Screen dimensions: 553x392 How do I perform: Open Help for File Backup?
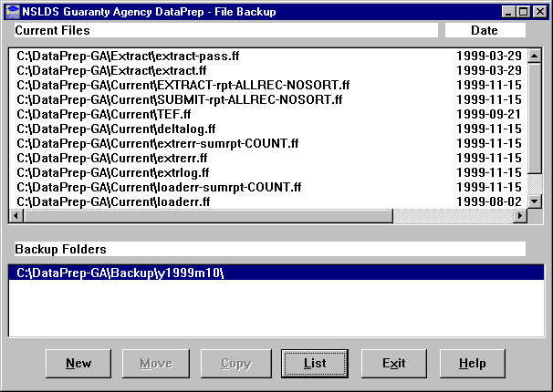472,364
